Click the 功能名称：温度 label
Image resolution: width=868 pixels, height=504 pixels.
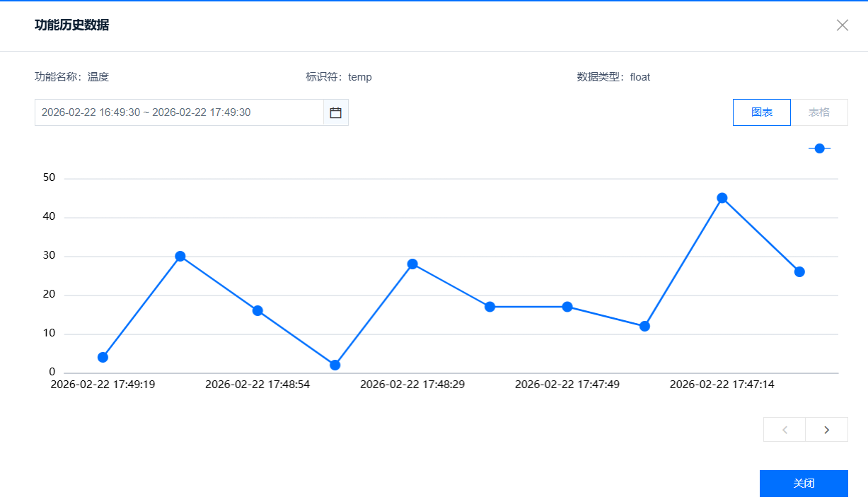[72, 77]
